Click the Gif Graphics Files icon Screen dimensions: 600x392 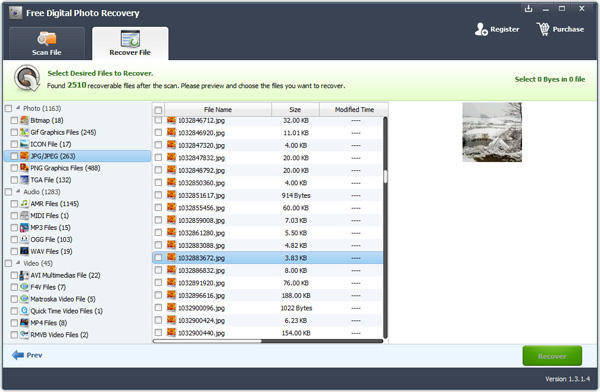24,132
